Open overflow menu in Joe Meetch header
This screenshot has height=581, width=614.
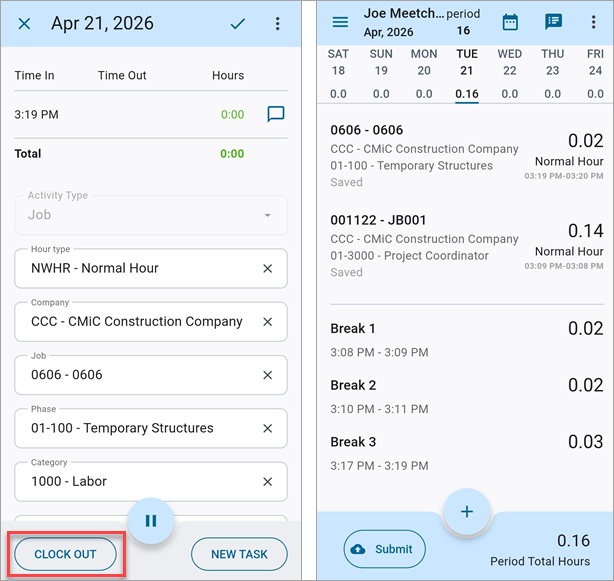[x=594, y=22]
